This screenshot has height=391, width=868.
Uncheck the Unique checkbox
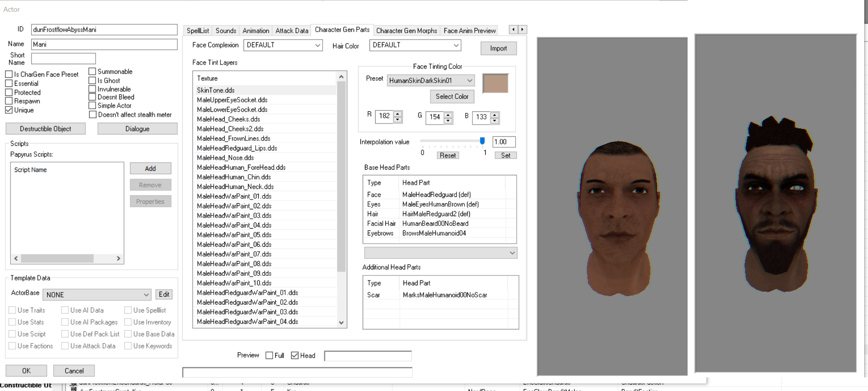coord(9,110)
